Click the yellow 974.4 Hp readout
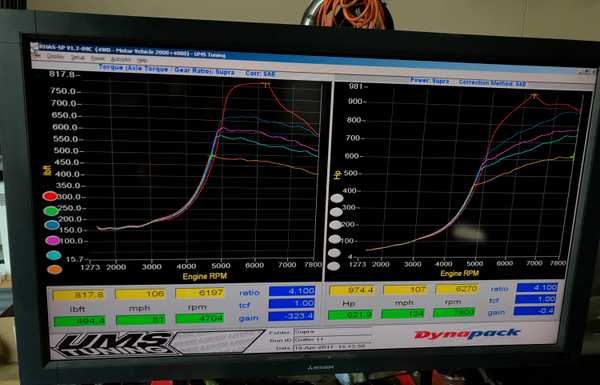Image resolution: width=600 pixels, height=385 pixels. 352,290
